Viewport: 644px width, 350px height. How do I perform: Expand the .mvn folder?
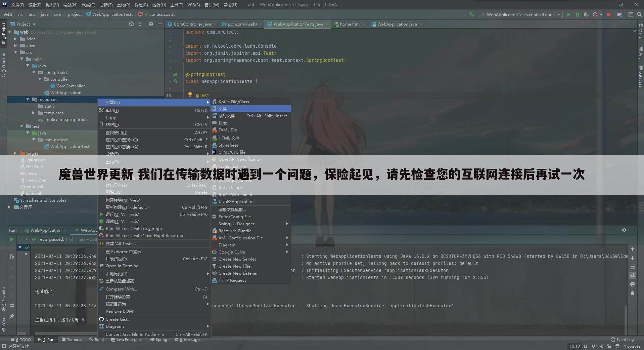[x=15, y=46]
